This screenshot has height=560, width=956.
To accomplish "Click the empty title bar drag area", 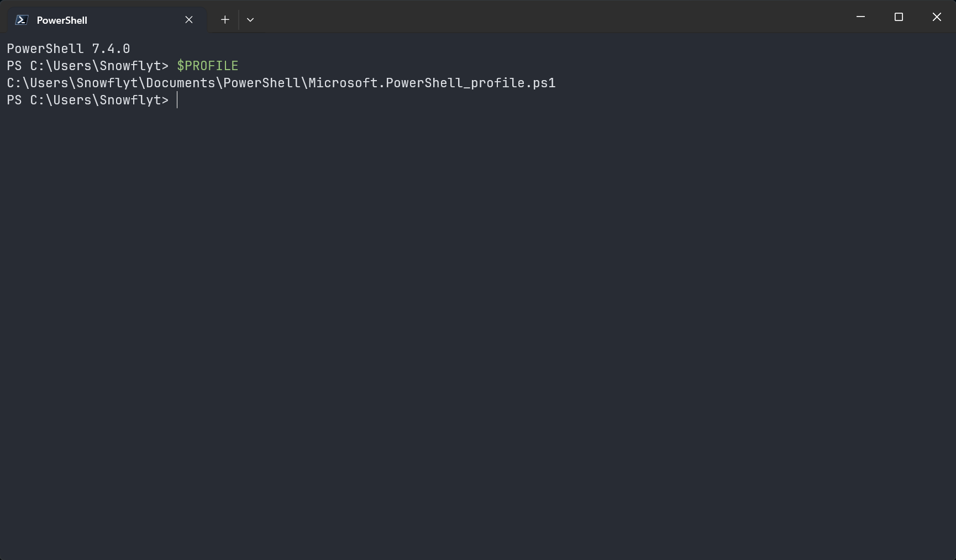I will pos(553,19).
